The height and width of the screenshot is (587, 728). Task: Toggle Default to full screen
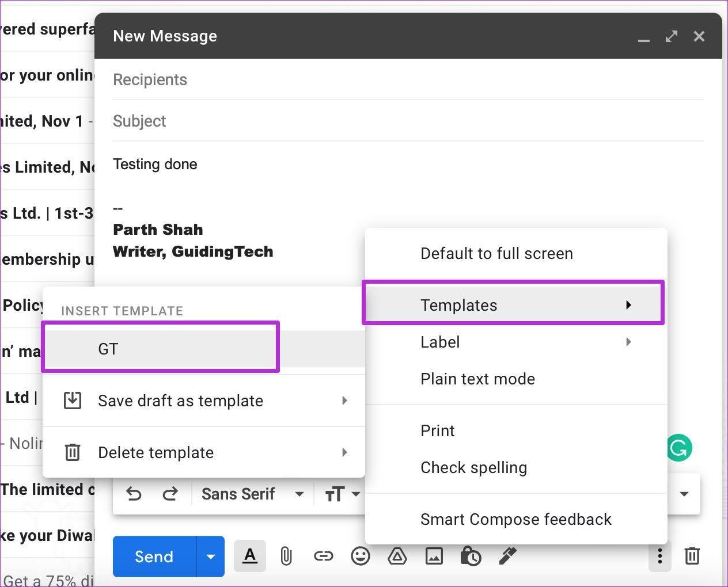[496, 253]
